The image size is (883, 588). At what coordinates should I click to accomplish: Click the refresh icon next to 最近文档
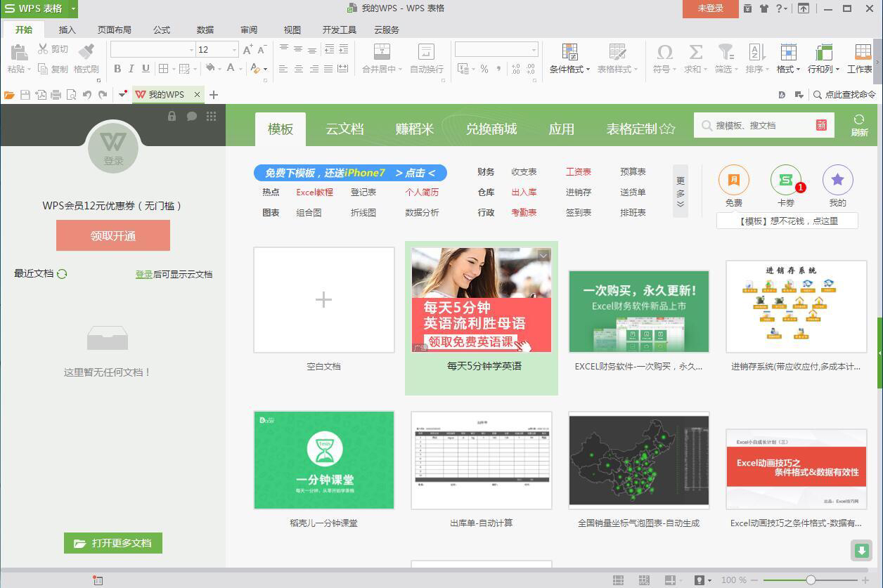(62, 274)
